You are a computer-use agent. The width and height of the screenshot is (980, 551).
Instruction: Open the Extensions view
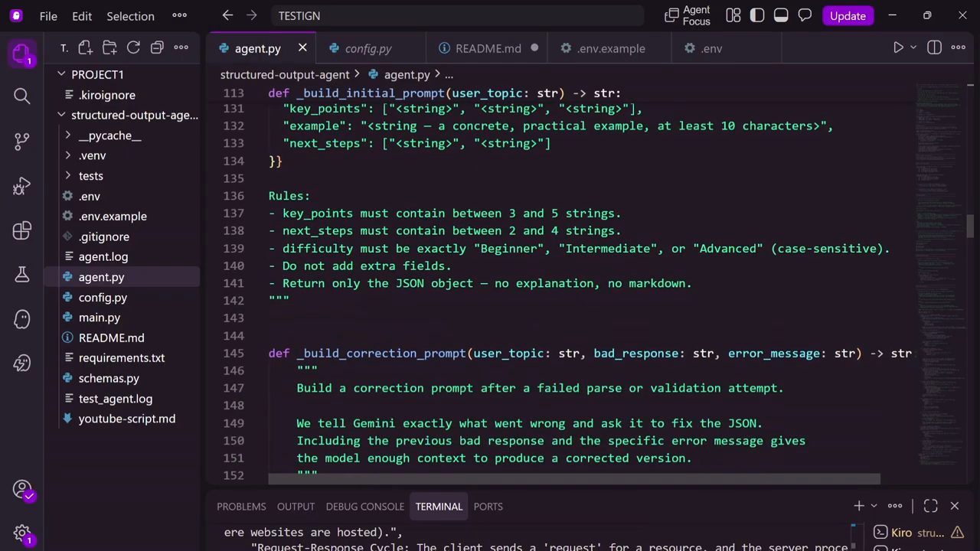tap(21, 230)
